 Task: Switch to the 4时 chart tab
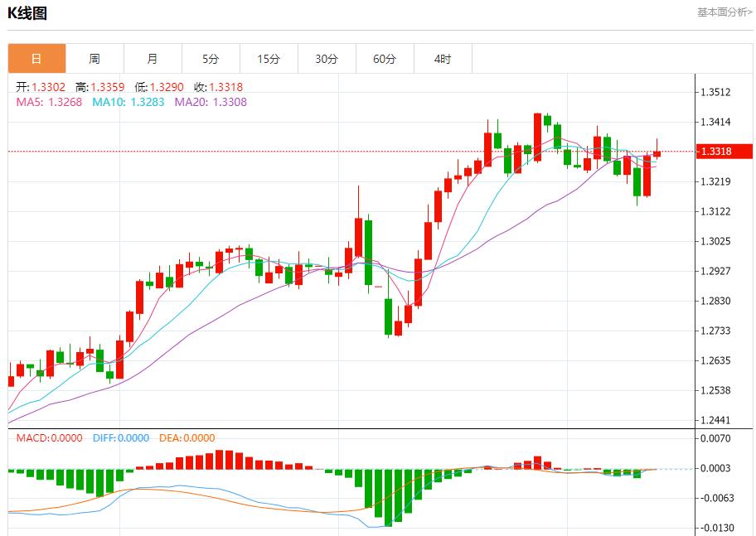pos(443,59)
